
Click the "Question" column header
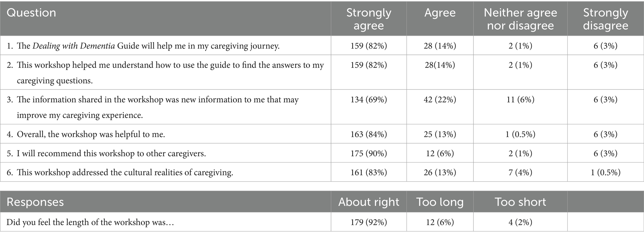pyautogui.click(x=31, y=13)
